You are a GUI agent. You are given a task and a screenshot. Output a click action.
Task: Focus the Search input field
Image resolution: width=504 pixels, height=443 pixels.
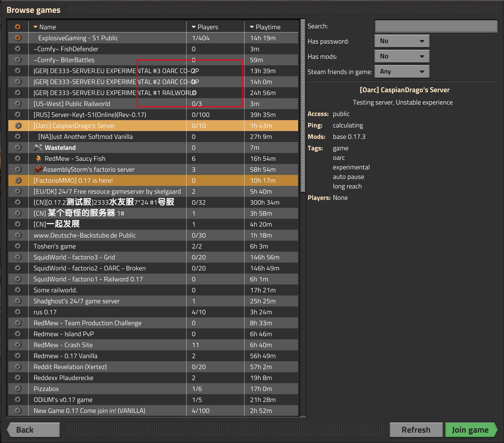coord(436,26)
